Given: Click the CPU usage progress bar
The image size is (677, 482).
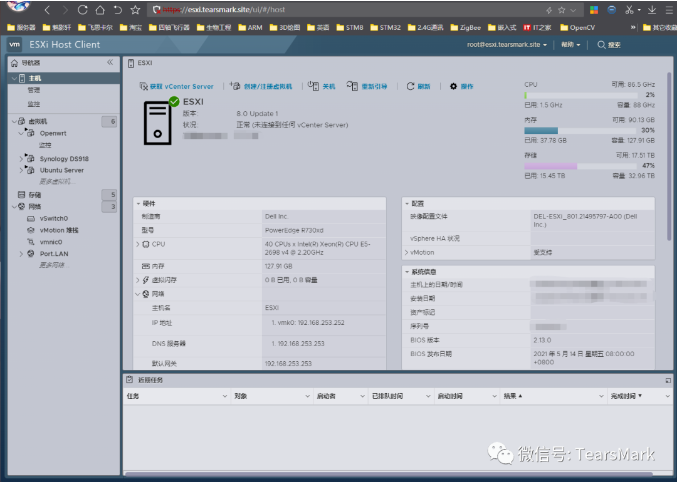Looking at the screenshot, I should point(581,95).
